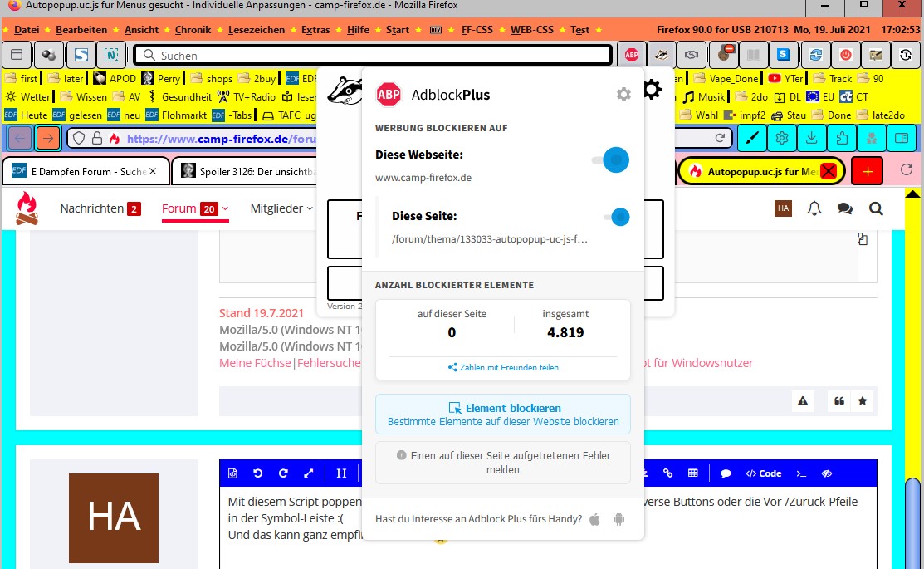Open Privacy Badger black gear settings
The width and height of the screenshot is (924, 569).
click(652, 90)
